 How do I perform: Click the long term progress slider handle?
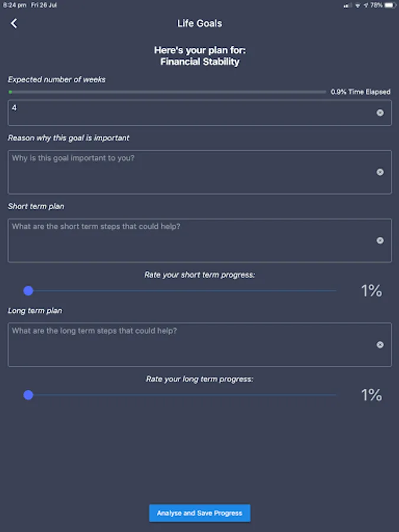point(28,395)
